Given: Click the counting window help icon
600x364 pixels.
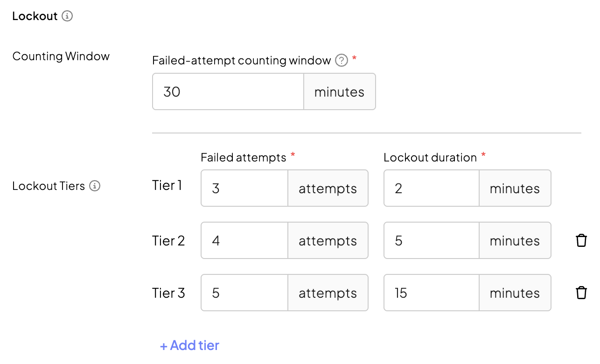Looking at the screenshot, I should [342, 60].
